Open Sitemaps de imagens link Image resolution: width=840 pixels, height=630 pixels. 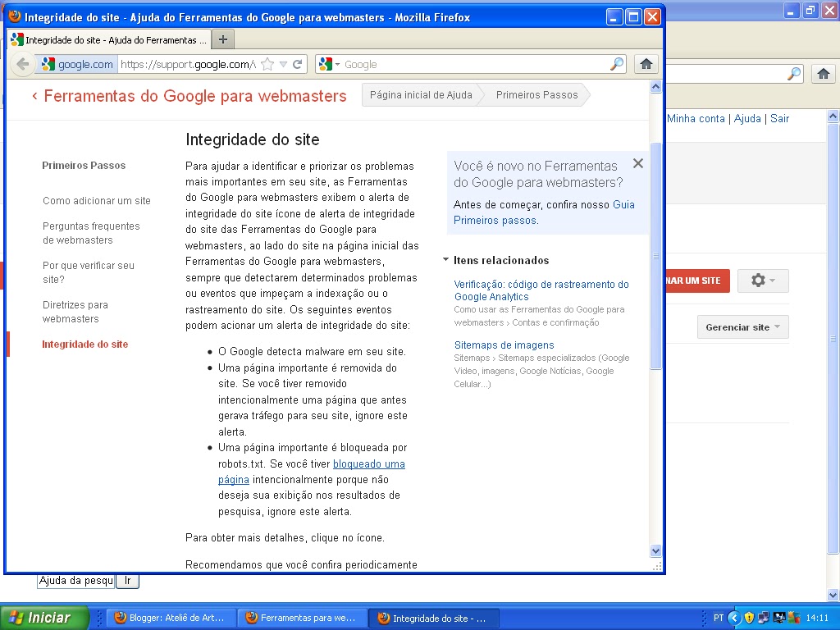(504, 345)
